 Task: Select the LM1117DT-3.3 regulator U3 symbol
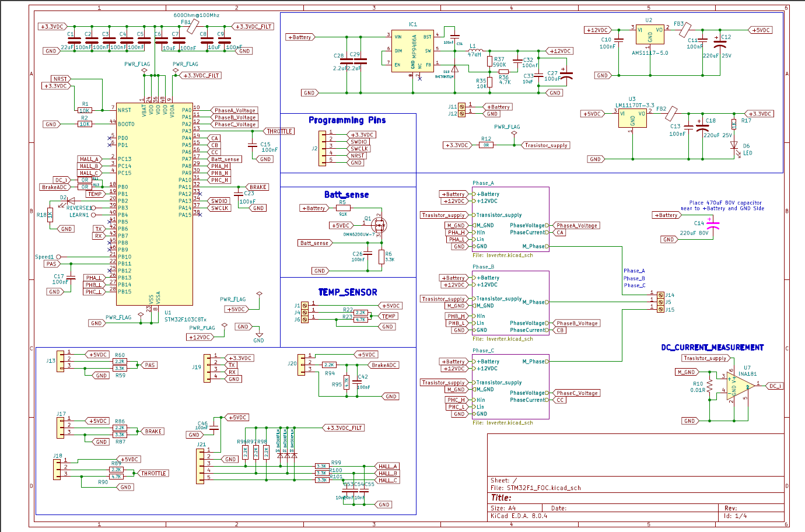click(632, 118)
